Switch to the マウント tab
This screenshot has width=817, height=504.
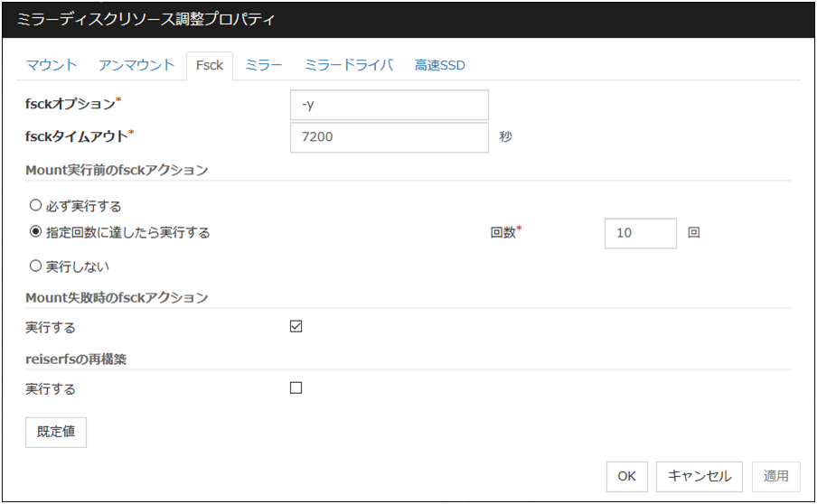[x=52, y=66]
